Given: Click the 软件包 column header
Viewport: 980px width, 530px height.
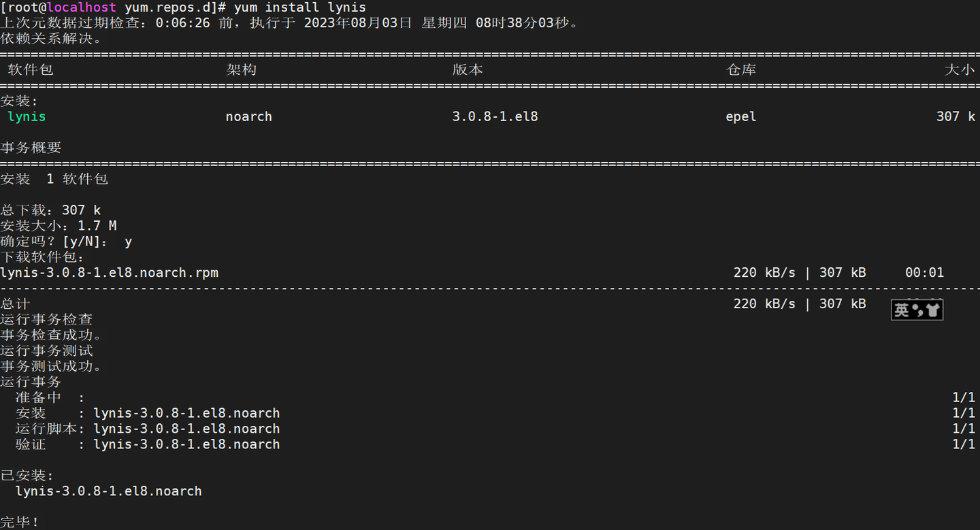Looking at the screenshot, I should (x=31, y=69).
